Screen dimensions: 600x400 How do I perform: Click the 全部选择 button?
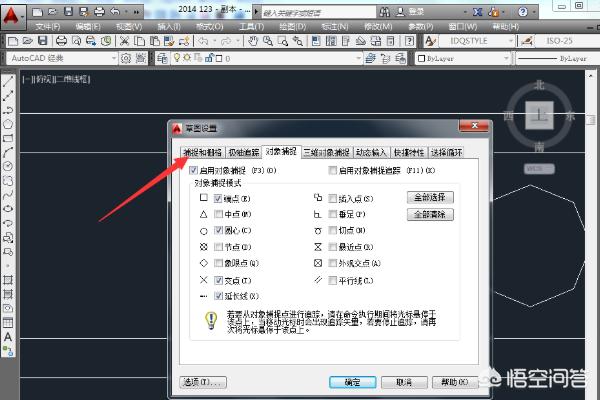[x=431, y=198]
